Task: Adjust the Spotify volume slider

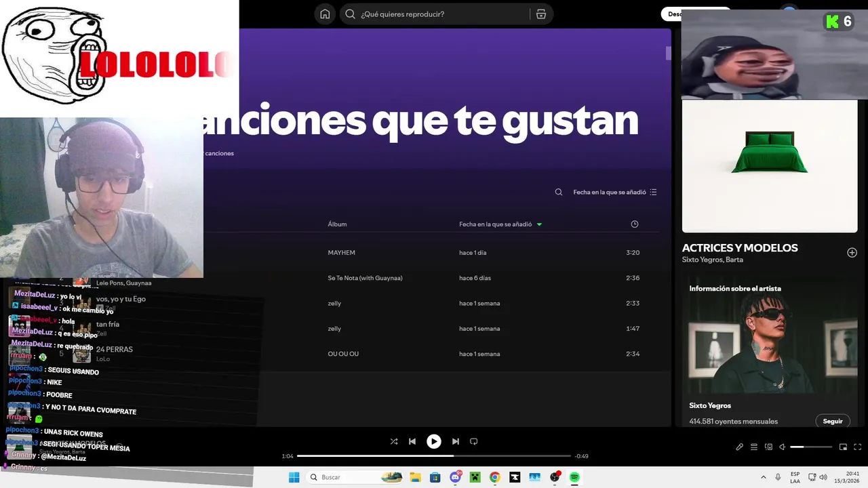Action: [x=811, y=447]
